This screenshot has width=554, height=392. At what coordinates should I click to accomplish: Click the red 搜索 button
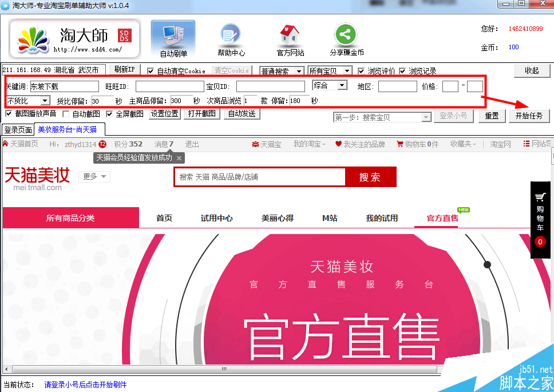370,177
